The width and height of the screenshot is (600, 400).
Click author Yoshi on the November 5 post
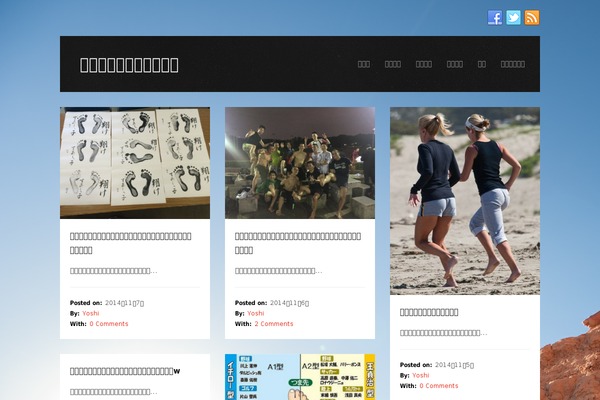point(421,376)
